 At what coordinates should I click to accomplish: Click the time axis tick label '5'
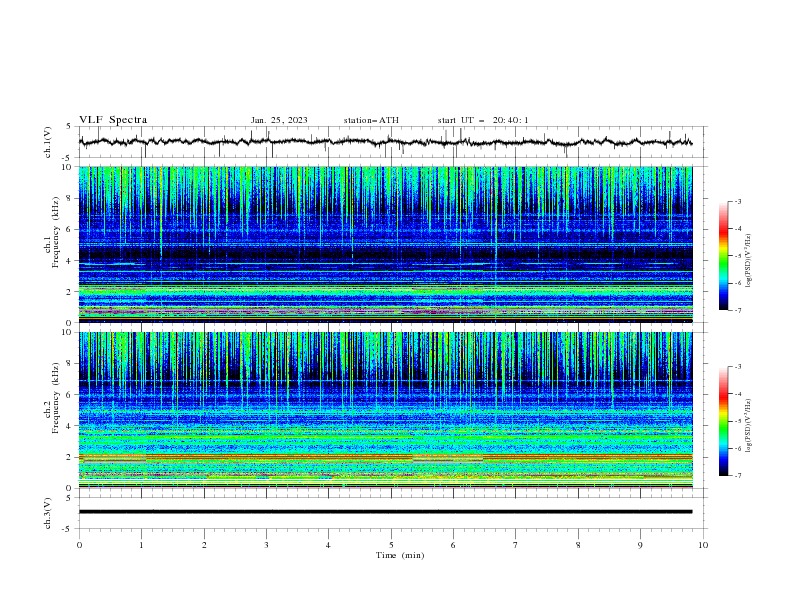pos(391,545)
